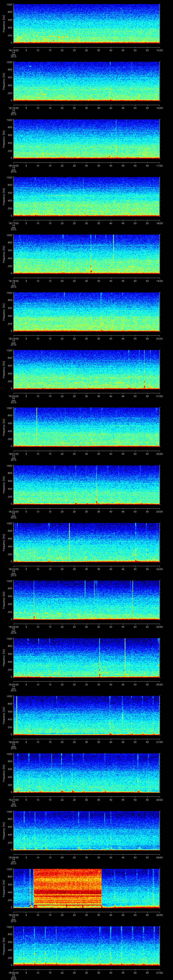The height and width of the screenshot is (980, 173).
Task: Click the '18:17:00' time label
Action: [x=13, y=223]
